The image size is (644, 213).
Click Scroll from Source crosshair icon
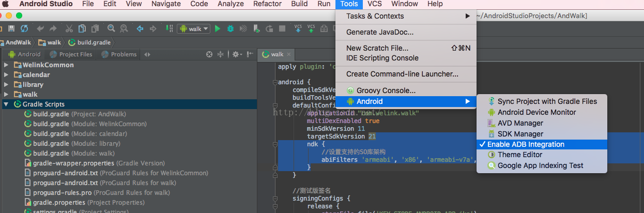click(x=209, y=54)
